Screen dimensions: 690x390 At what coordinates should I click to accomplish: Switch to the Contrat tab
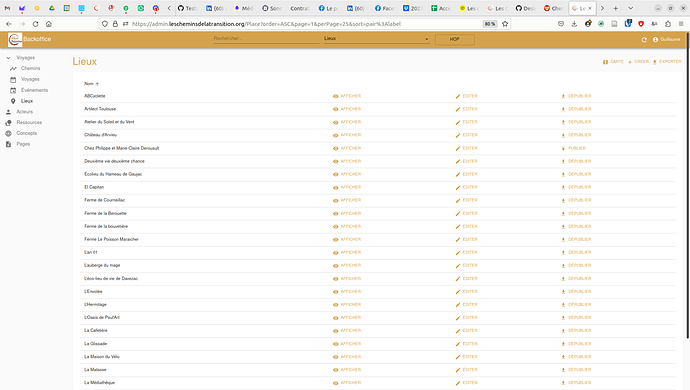coord(299,8)
